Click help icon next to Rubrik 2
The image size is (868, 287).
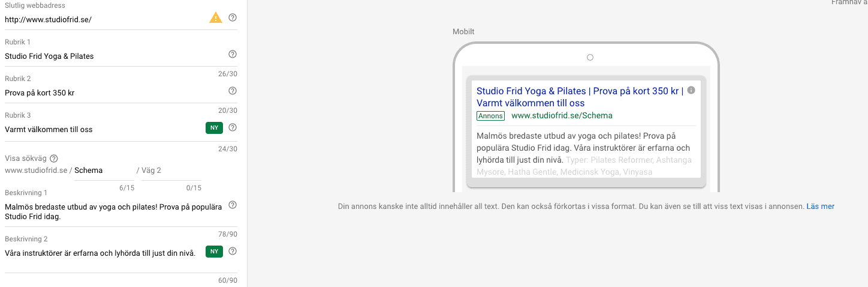pyautogui.click(x=233, y=91)
